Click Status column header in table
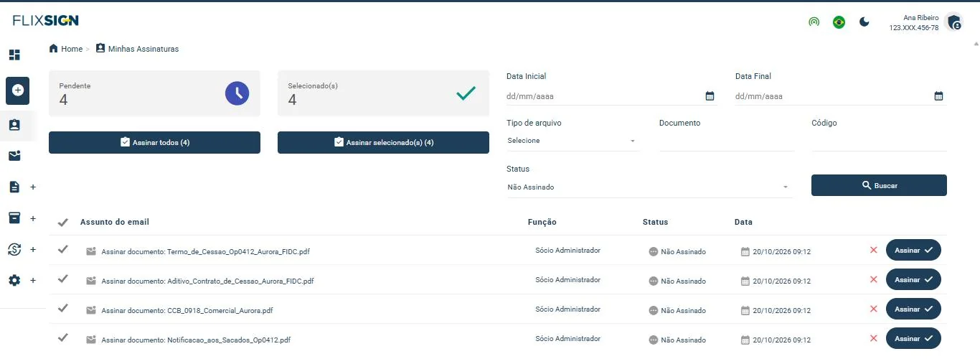Image resolution: width=980 pixels, height=359 pixels. point(655,222)
